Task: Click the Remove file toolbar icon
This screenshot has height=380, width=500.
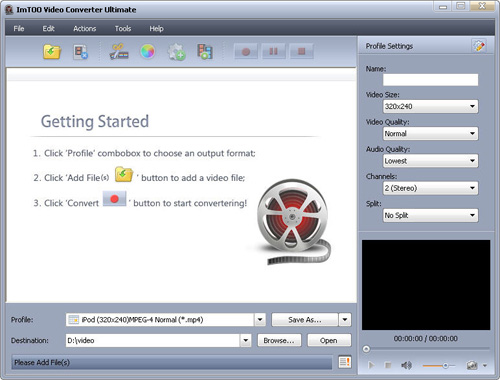Action: pos(80,52)
